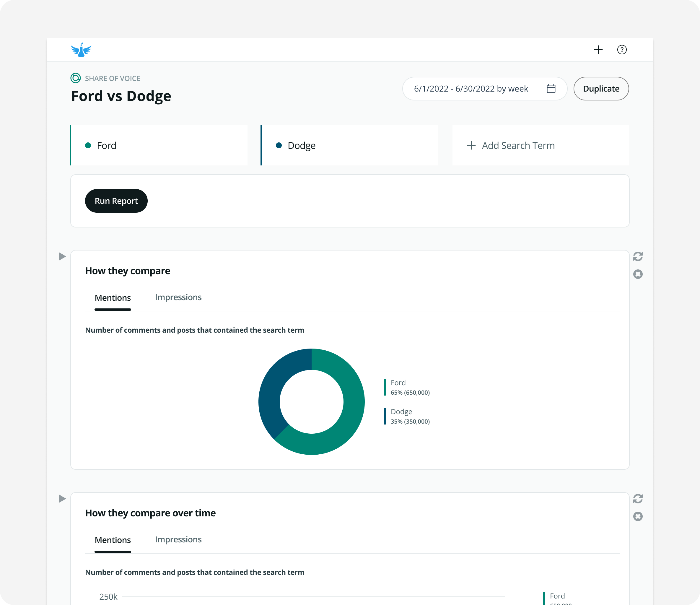Click the green Ford color dot

click(x=88, y=145)
